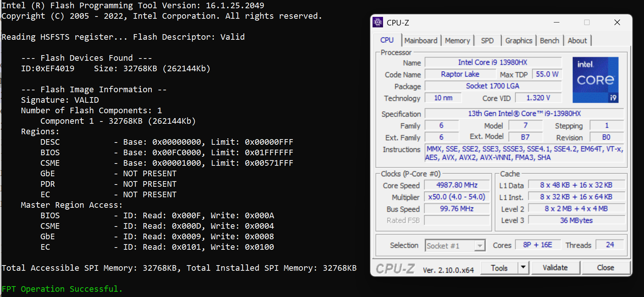Click the Total Accessible SPI Memory line

point(179,268)
